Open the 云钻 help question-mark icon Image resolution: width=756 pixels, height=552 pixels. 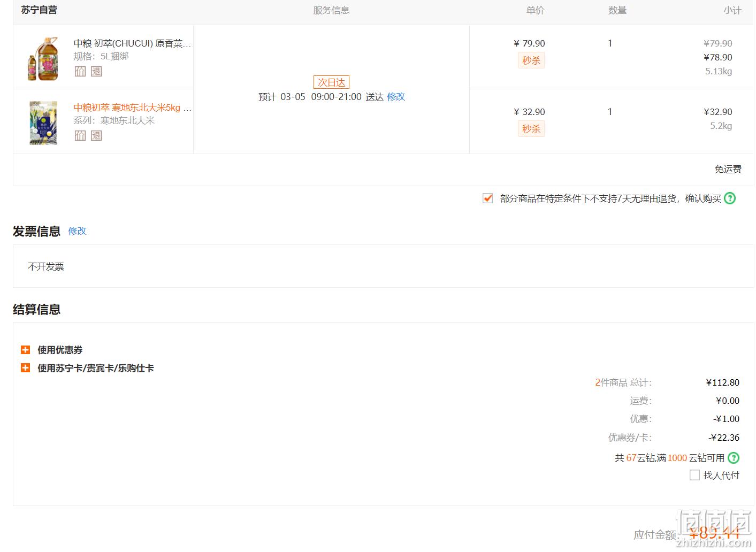pyautogui.click(x=734, y=458)
